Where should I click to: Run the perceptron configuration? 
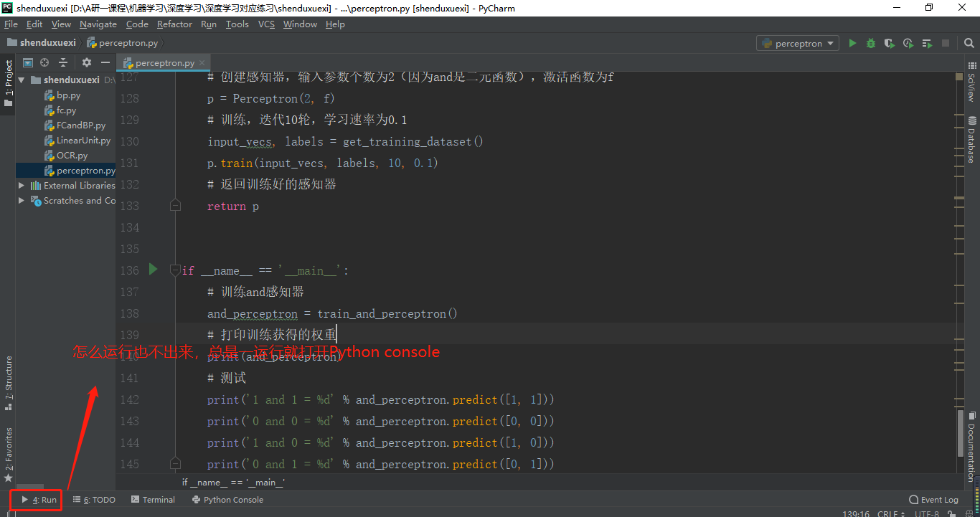coord(852,42)
